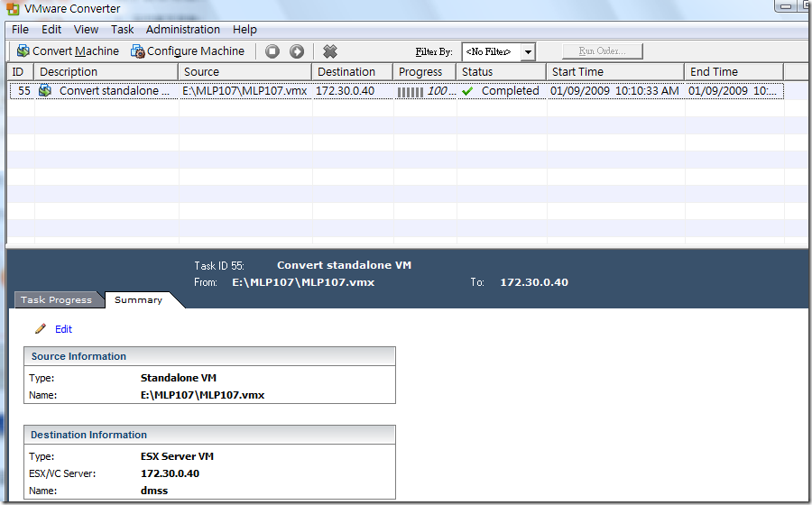Click the task 55 End Time cell

coord(733,91)
